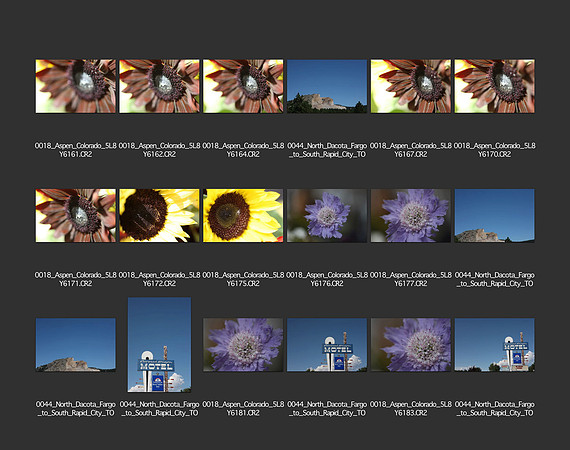The height and width of the screenshot is (450, 570).
Task: Click the file name ending Y6177.CR2
Action: coord(411,279)
